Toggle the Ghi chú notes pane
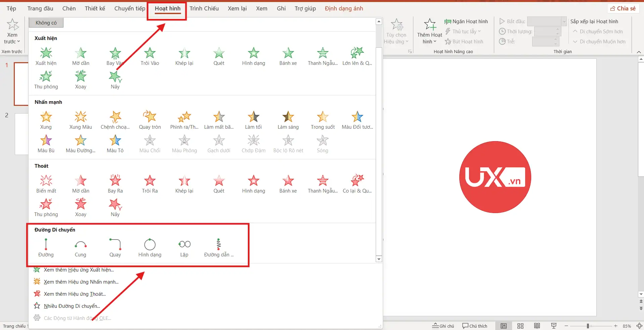 (x=443, y=326)
